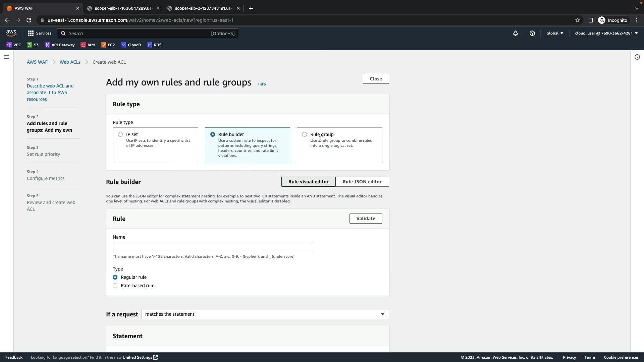Viewport: 644px width, 362px height.
Task: Click the rule Name input field
Action: click(x=213, y=247)
